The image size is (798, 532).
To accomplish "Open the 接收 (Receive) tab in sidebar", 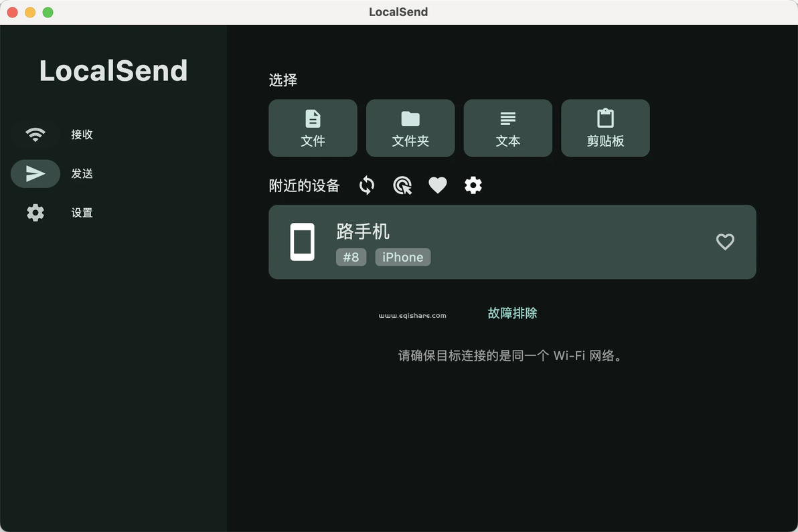I will [59, 135].
